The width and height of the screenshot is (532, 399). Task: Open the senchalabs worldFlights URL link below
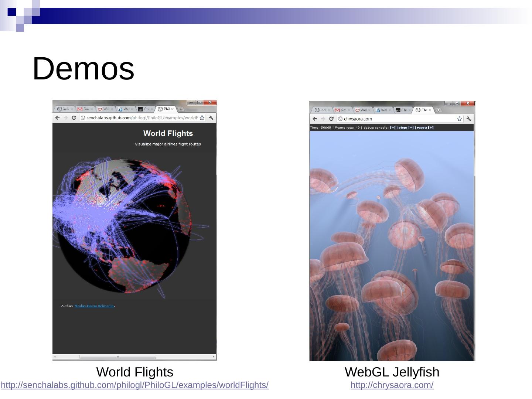134,385
